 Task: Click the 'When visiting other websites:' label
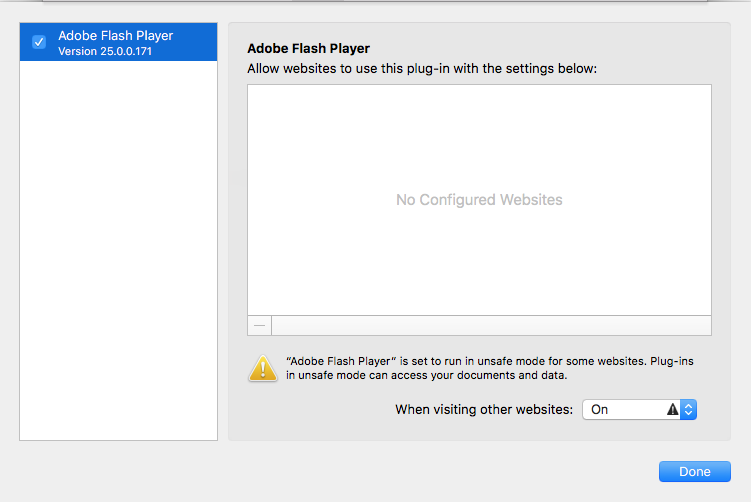[484, 409]
